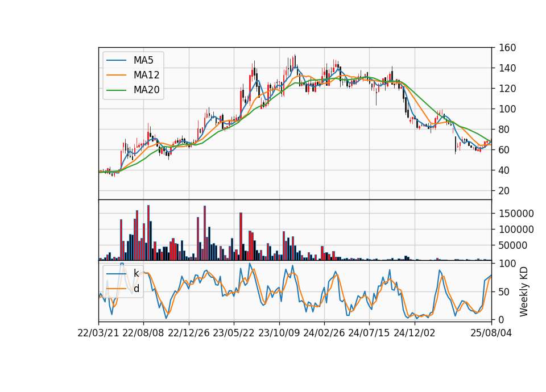Click the 24/07/15 date tick label

click(x=369, y=333)
